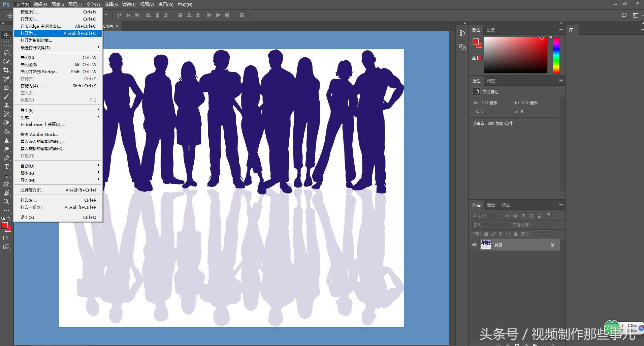This screenshot has height=346, width=644.
Task: Open the 图像 menu in menu bar
Action: click(x=58, y=4)
